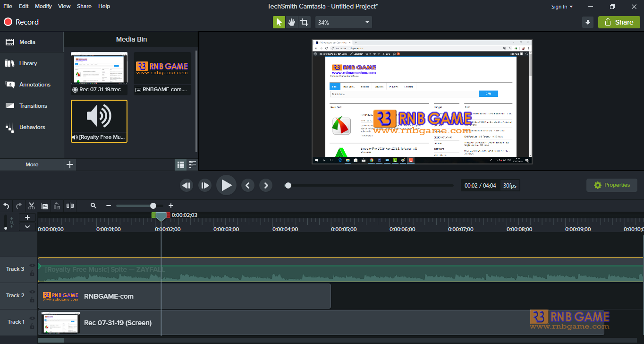Open the Behaviors tab

click(x=32, y=127)
